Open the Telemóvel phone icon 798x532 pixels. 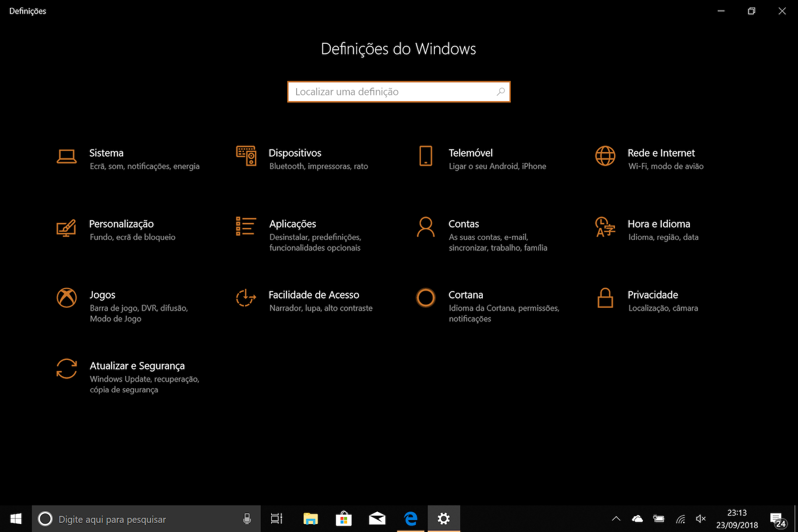tap(426, 156)
